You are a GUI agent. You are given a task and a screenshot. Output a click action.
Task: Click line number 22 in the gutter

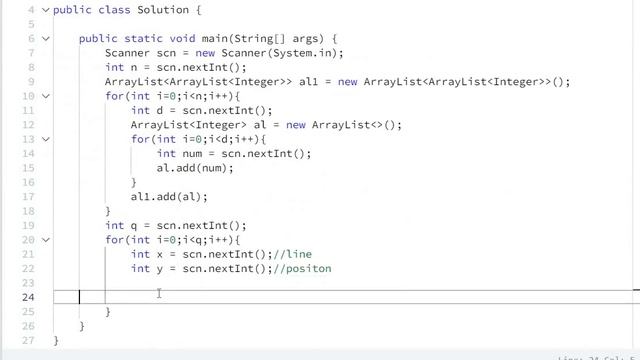[28, 269]
